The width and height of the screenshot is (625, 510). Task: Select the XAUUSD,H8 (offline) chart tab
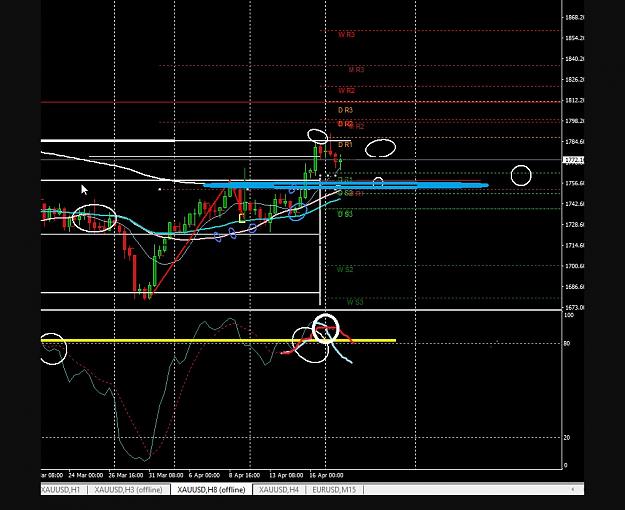(x=211, y=489)
